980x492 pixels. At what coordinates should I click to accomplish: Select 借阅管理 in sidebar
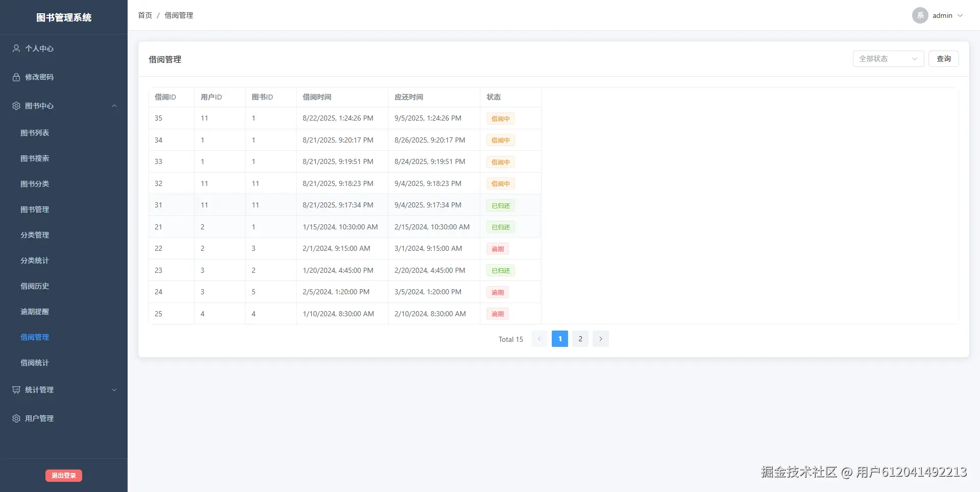pos(64,337)
